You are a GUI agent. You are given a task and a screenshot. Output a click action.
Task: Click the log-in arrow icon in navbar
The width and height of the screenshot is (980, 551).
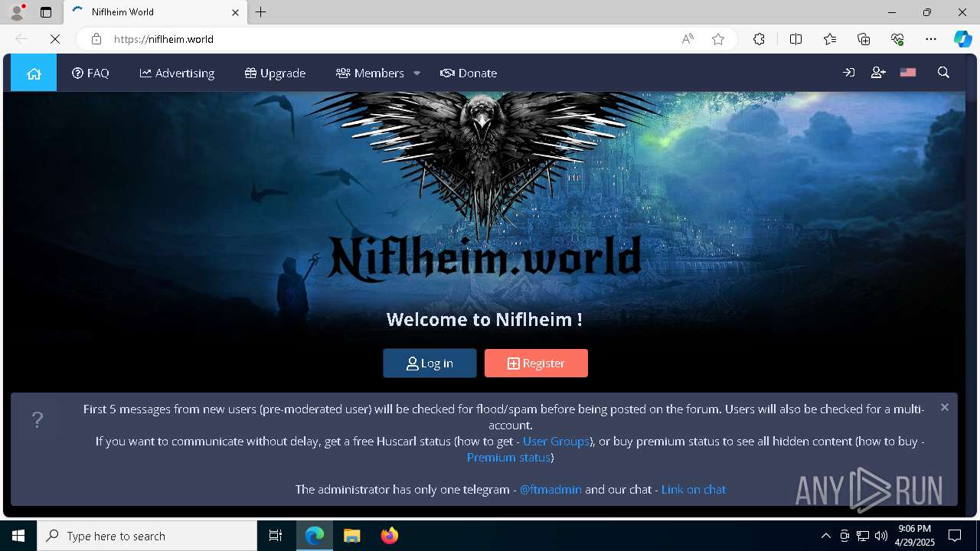848,73
